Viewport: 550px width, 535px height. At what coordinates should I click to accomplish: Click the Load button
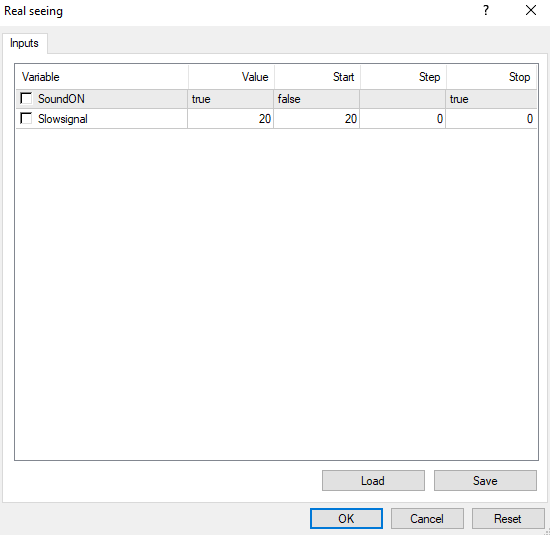[373, 481]
